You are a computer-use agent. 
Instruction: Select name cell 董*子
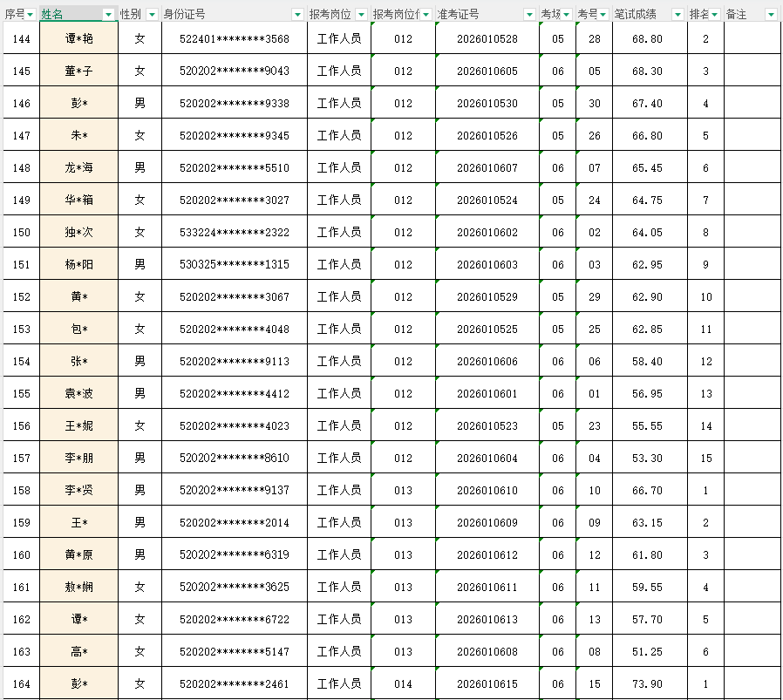click(78, 71)
